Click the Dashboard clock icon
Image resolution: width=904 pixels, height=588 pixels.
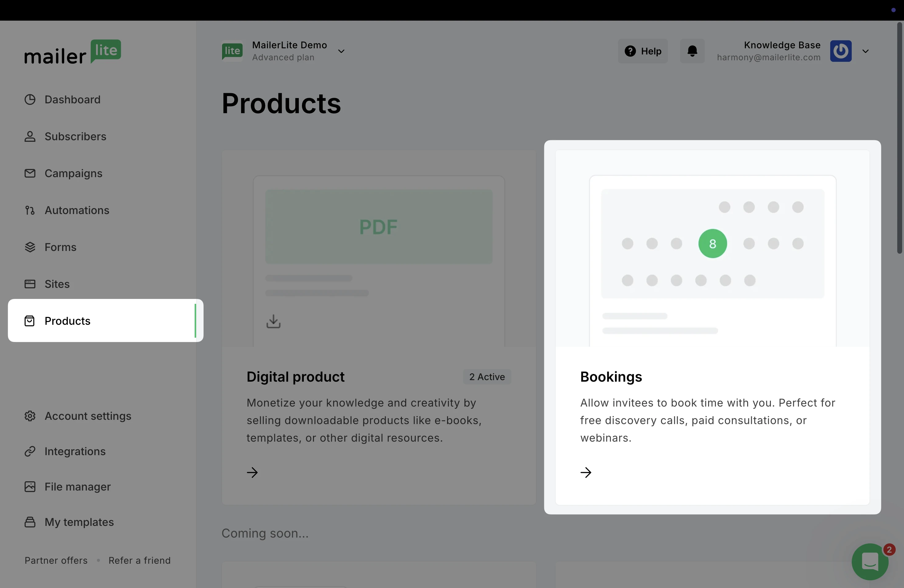30,100
